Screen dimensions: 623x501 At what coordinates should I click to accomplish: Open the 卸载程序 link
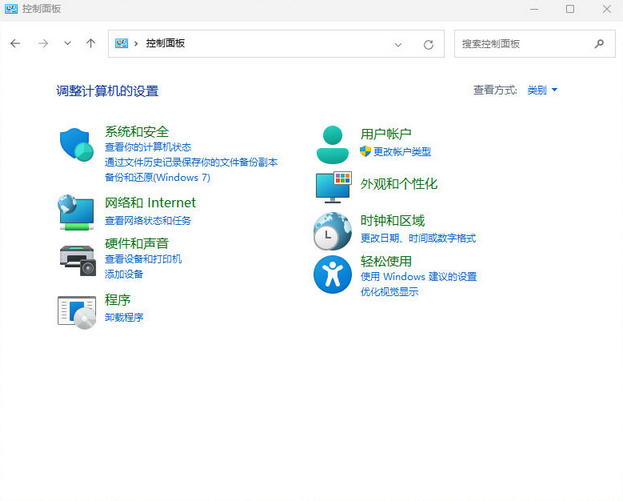click(124, 317)
